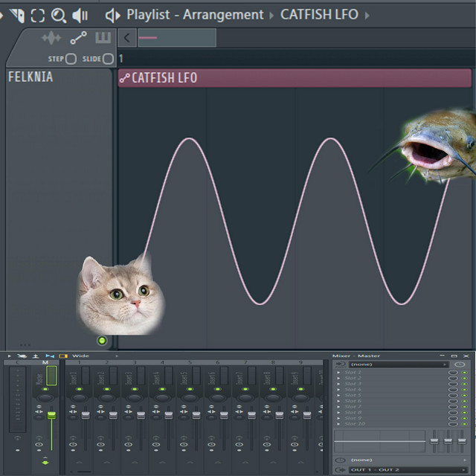Select the FELKNIA track name

click(30, 77)
